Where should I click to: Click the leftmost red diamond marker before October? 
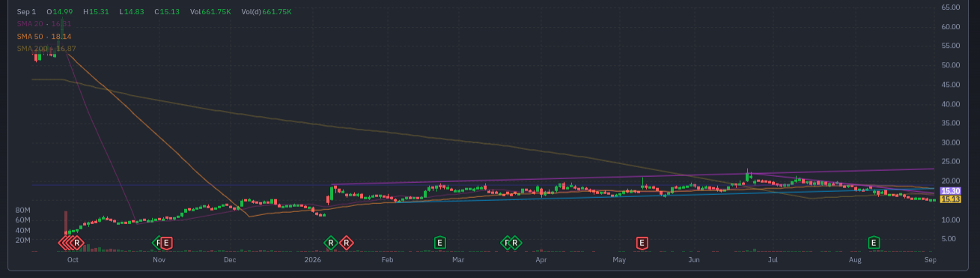63,243
